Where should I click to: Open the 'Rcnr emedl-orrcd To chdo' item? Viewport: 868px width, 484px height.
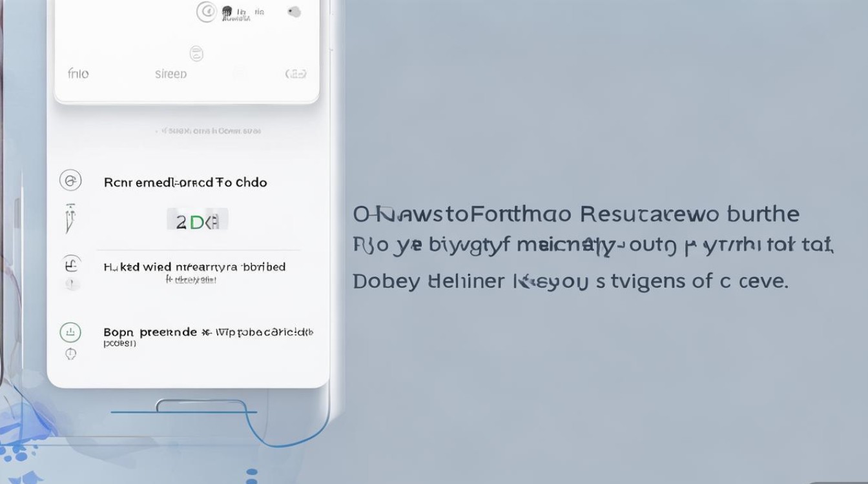click(x=185, y=183)
